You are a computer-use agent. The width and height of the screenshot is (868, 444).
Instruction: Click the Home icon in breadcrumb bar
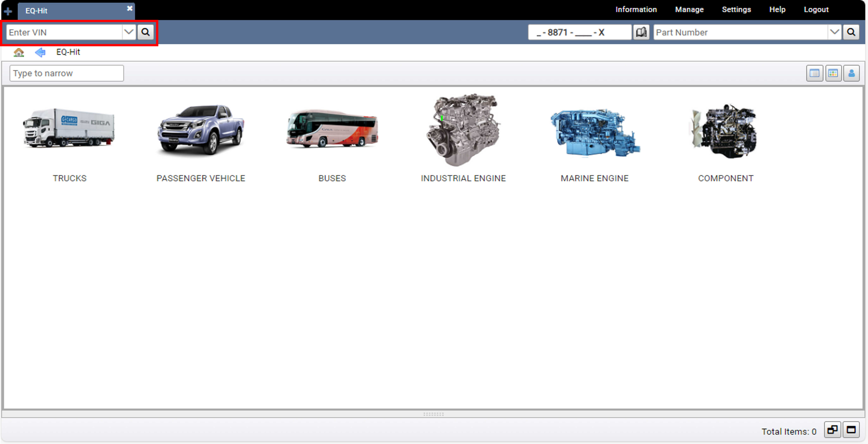19,52
